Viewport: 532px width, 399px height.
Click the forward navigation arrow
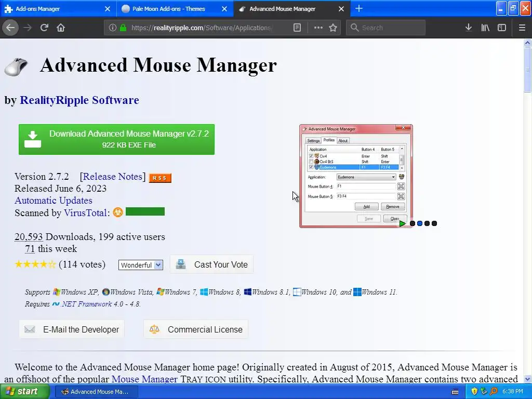tap(28, 28)
